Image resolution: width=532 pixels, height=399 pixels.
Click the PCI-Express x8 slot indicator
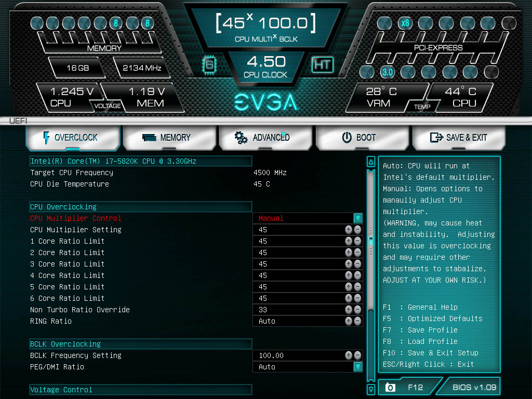point(405,23)
